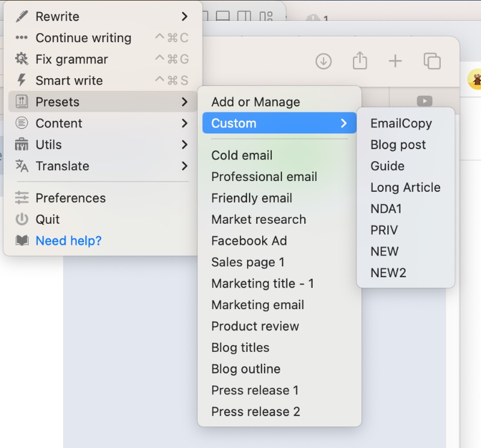Pick the Facebook Ad preset
The width and height of the screenshot is (481, 448).
point(249,241)
